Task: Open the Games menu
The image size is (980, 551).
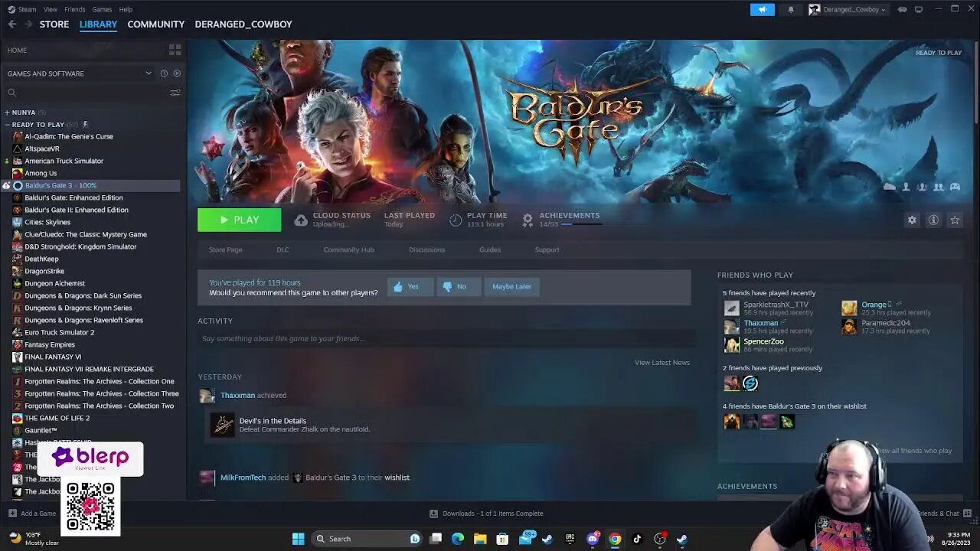Action: [102, 9]
